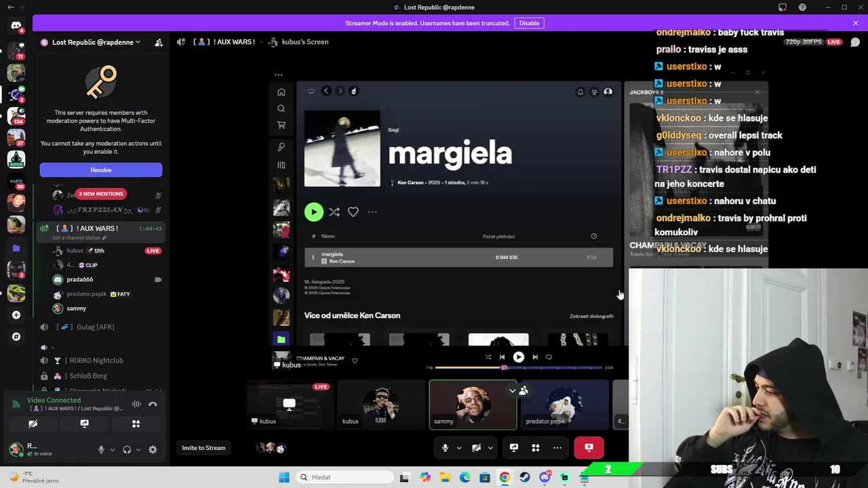Select predator.pepik's video tile
Viewport: 868px width, 488px height.
(x=565, y=405)
